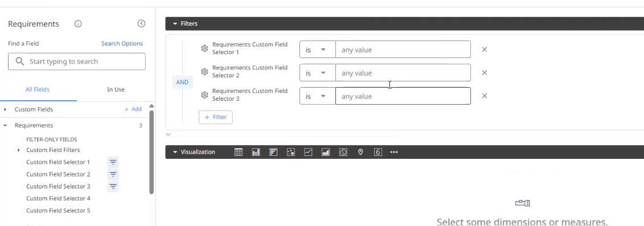
Task: Click the value field for Selector 3 filter
Action: click(403, 96)
